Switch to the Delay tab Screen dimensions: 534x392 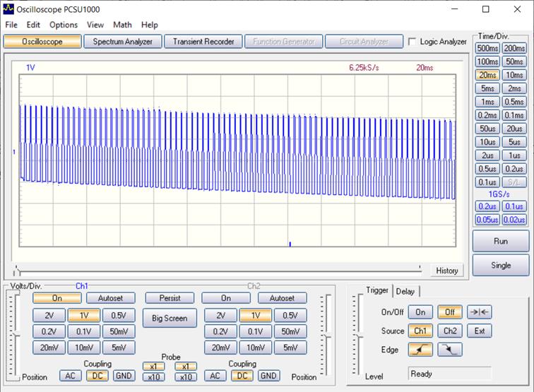(x=405, y=291)
